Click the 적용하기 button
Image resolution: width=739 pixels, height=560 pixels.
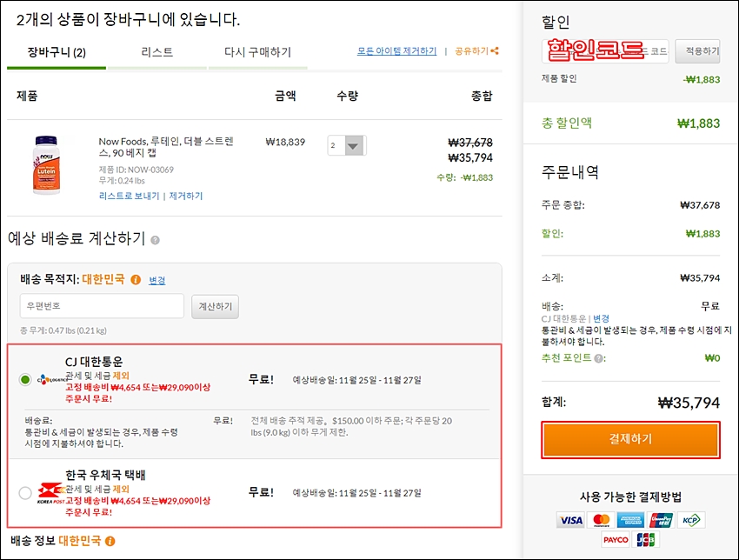click(x=697, y=51)
